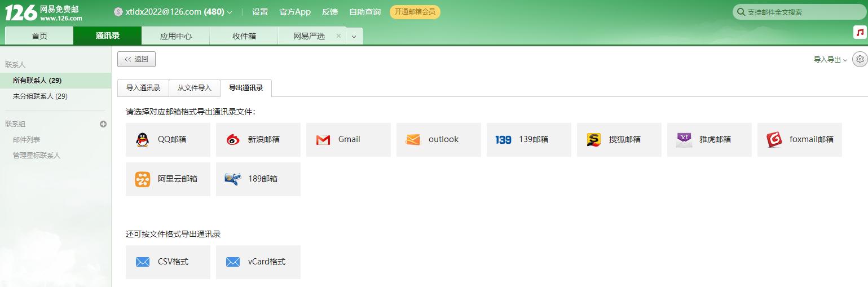Click the 开通邮箱会员 button
The width and height of the screenshot is (868, 287).
click(x=415, y=12)
